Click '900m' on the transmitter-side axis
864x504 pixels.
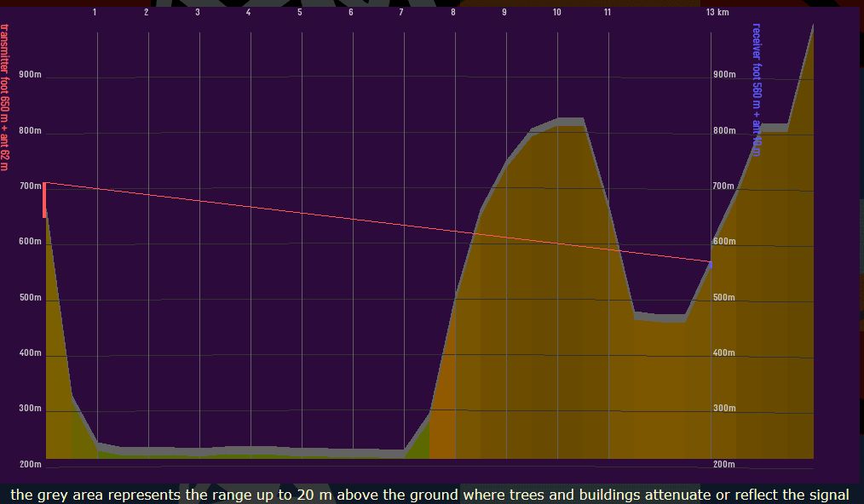(x=31, y=74)
